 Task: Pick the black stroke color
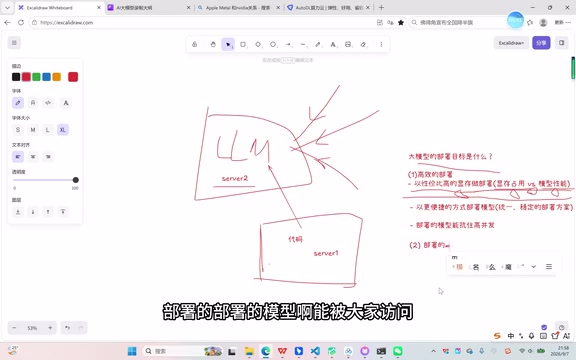pos(16,77)
